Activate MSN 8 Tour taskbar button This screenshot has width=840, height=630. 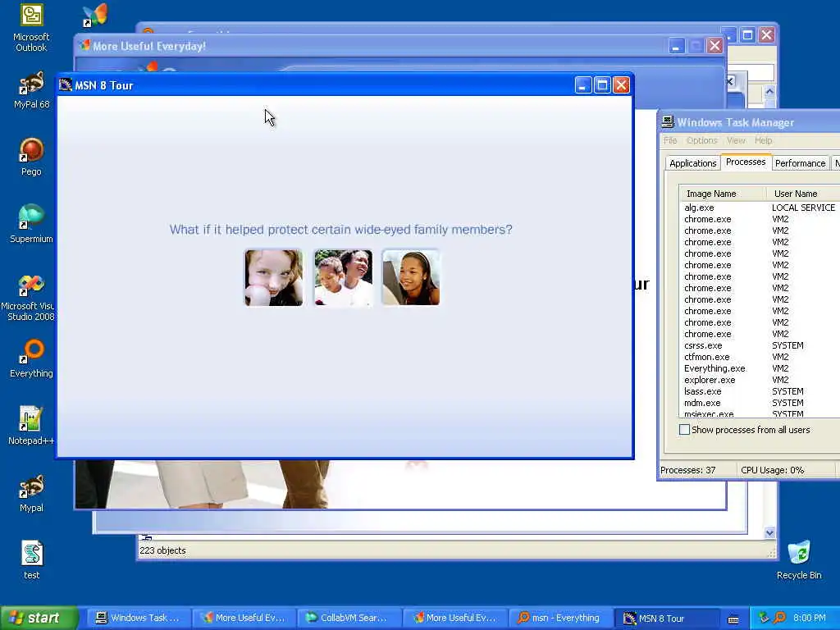tap(664, 618)
